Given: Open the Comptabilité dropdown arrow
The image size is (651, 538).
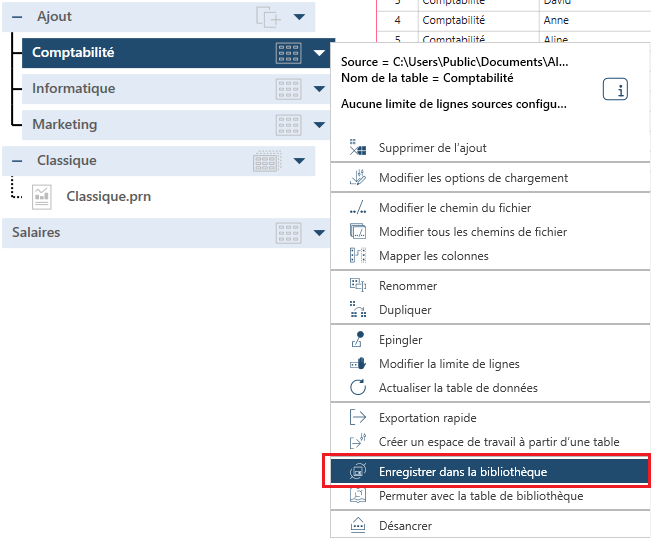Looking at the screenshot, I should pyautogui.click(x=319, y=54).
